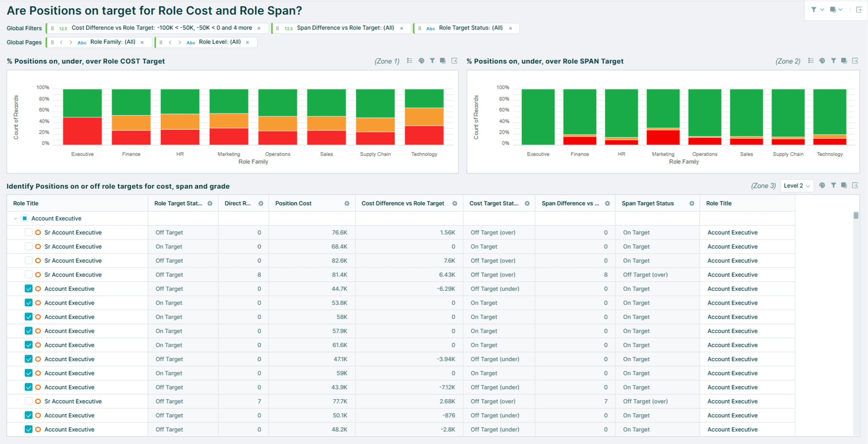
Task: Click Zone 1 export icon
Action: (454, 61)
